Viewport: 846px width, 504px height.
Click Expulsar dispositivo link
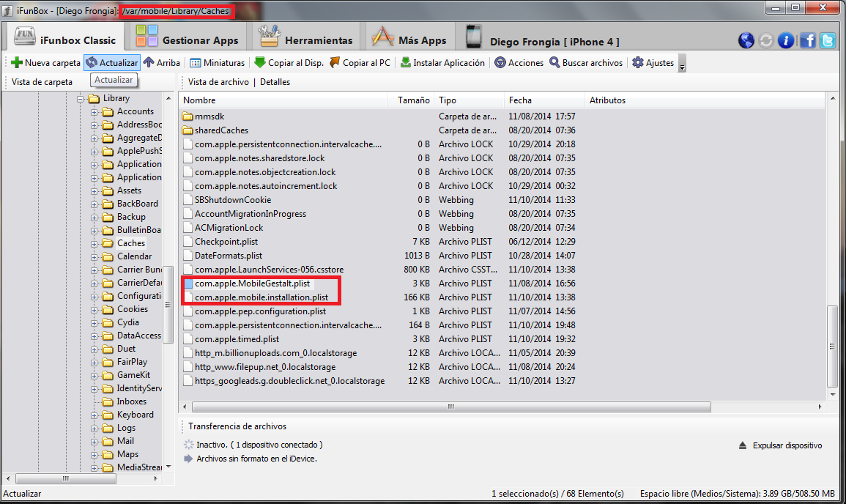click(x=786, y=445)
